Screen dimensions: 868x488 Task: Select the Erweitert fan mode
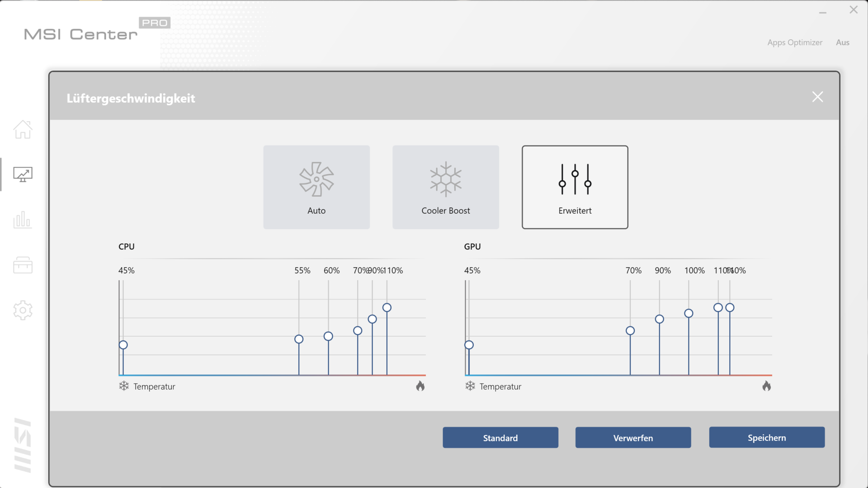point(575,187)
